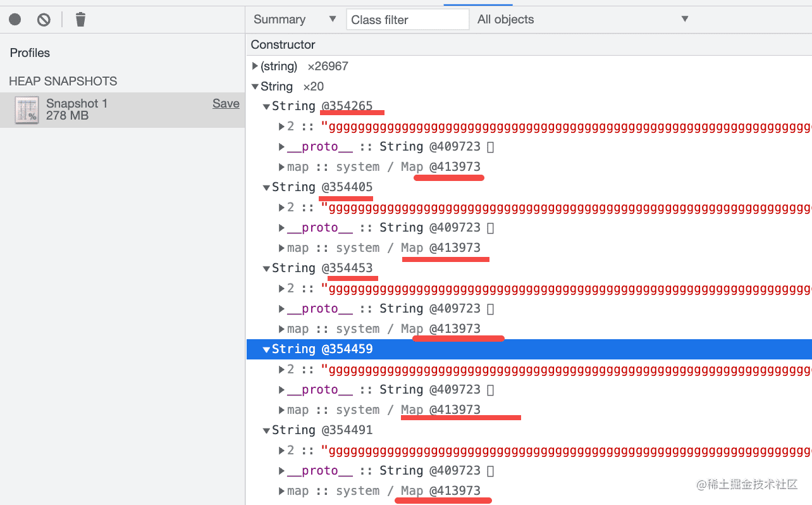
Task: Expand the map row under String @354265
Action: coord(282,168)
